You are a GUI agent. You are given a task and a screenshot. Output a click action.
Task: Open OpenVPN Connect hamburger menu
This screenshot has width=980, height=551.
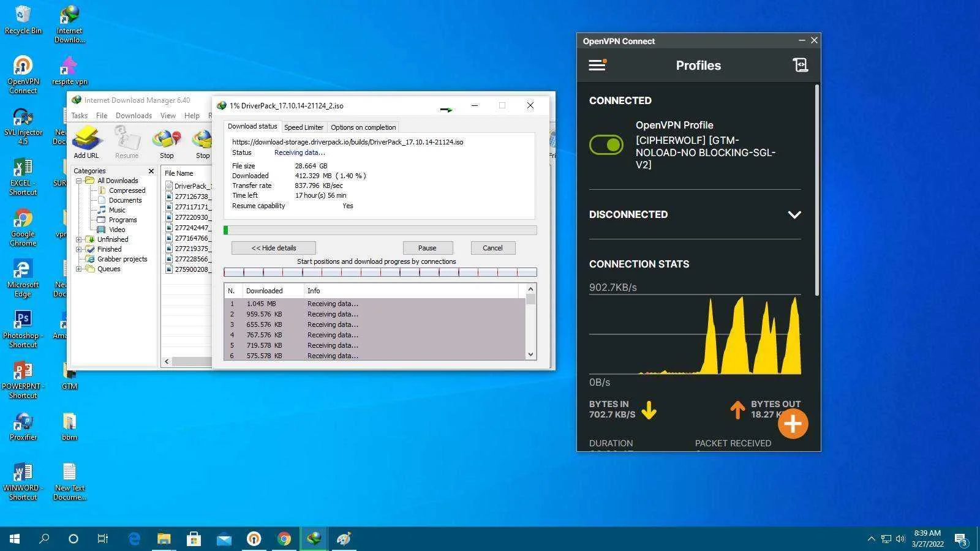point(597,65)
